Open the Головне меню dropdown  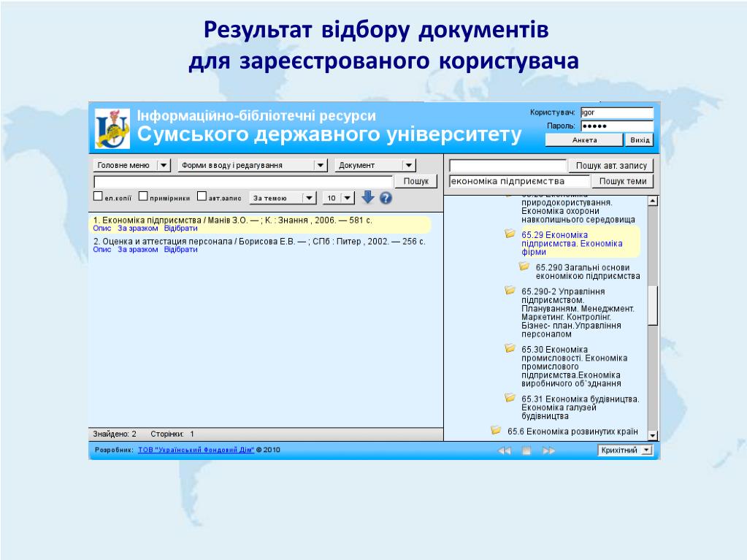pyautogui.click(x=131, y=165)
